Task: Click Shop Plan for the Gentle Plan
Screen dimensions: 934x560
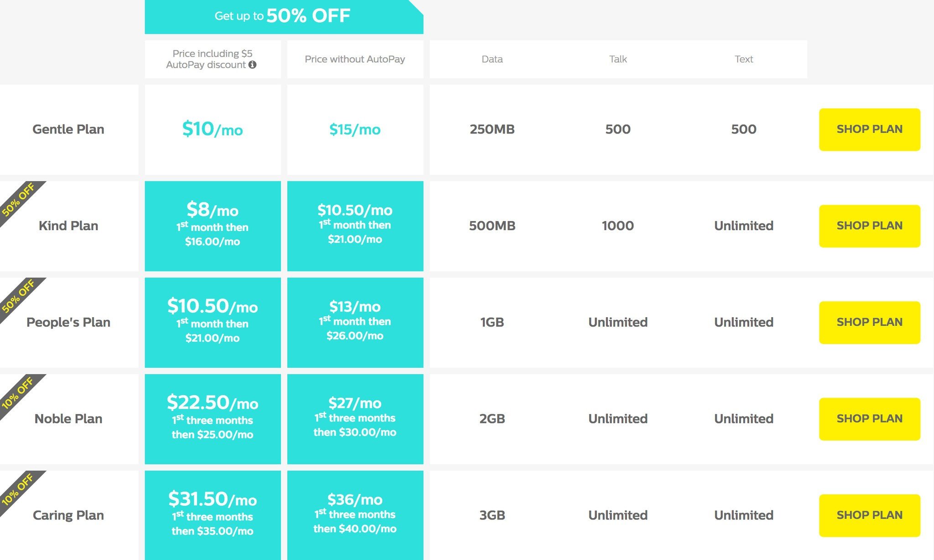Action: point(869,129)
